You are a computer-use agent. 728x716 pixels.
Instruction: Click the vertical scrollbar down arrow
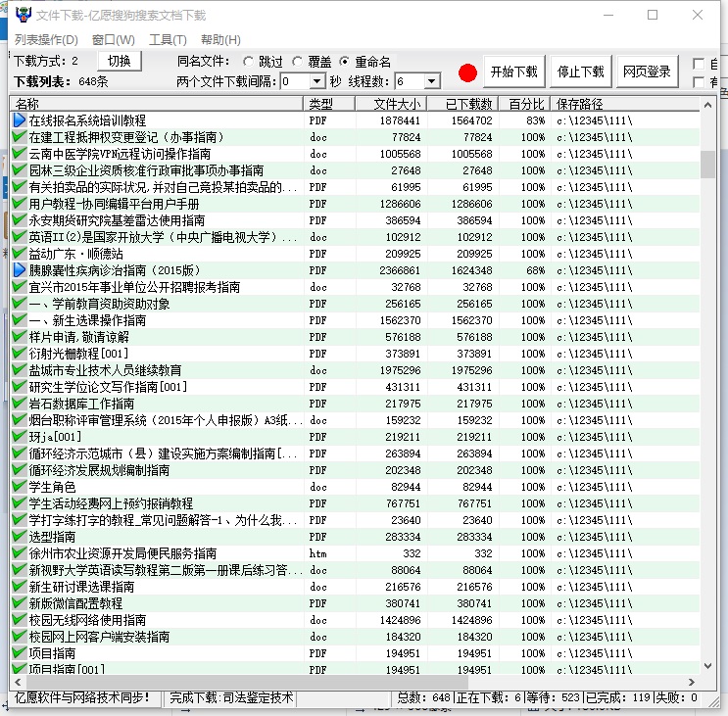[707, 666]
